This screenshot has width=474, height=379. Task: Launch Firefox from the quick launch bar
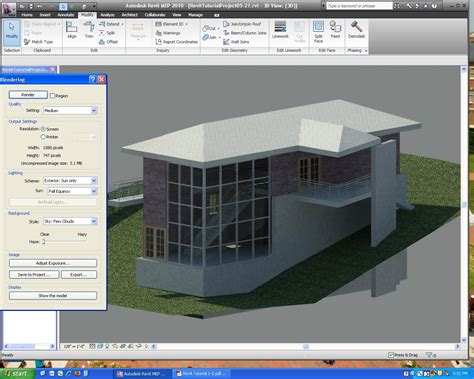77,374
